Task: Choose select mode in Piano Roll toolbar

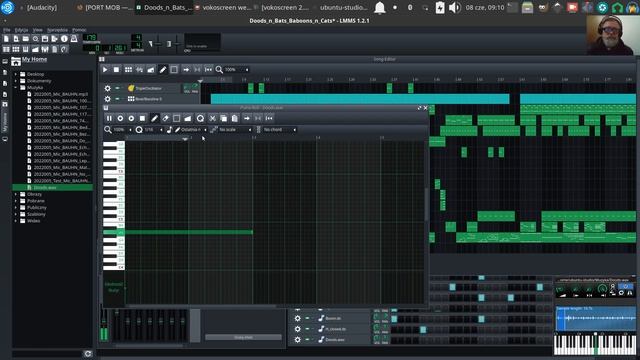Action: click(176, 118)
